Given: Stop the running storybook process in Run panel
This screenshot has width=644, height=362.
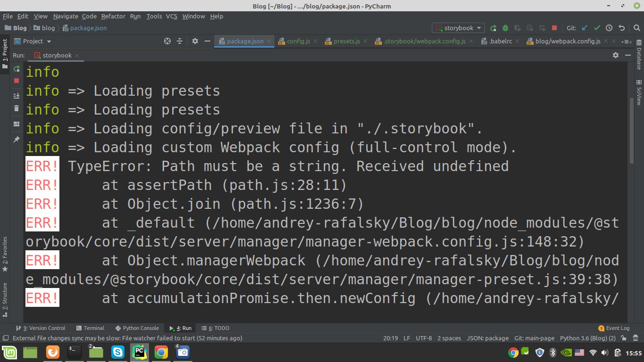Looking at the screenshot, I should click(x=17, y=81).
